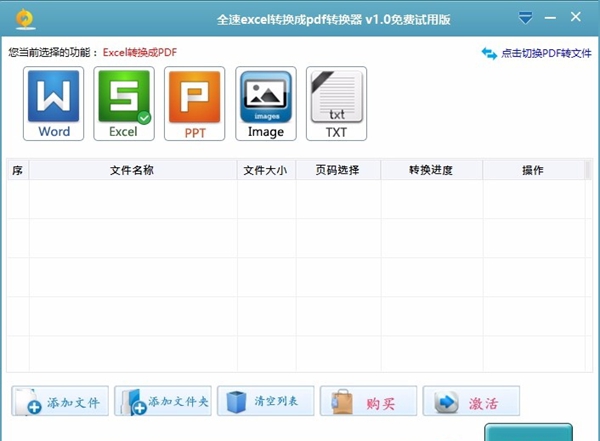Viewport: 600px width, 441px height.
Task: Click the 操作 column header
Action: [533, 170]
